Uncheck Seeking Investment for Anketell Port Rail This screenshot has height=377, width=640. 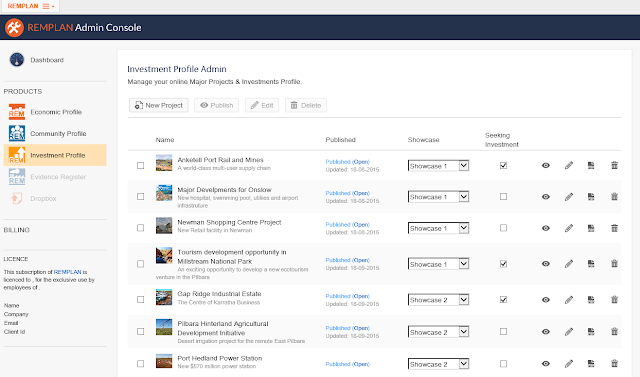click(503, 165)
